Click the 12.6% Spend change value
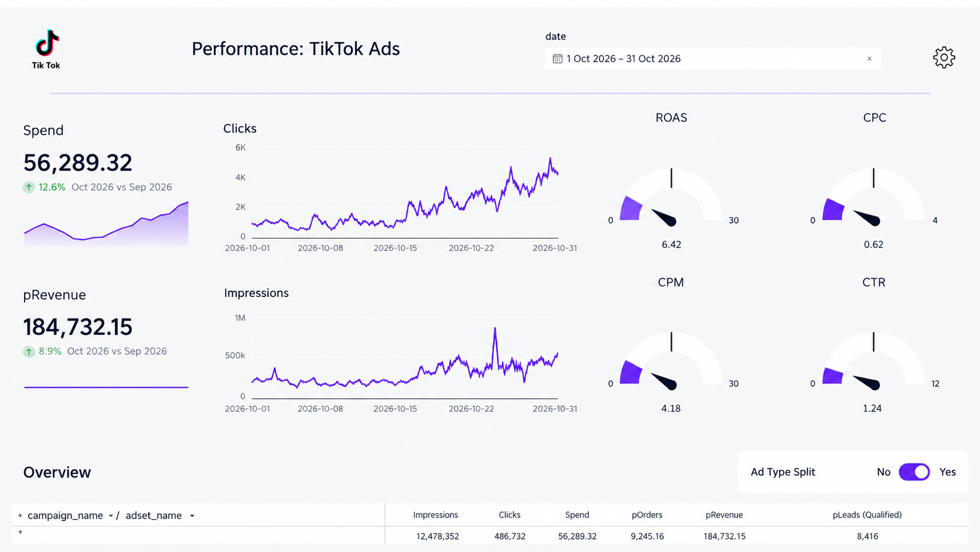The width and height of the screenshot is (980, 552). click(x=52, y=187)
